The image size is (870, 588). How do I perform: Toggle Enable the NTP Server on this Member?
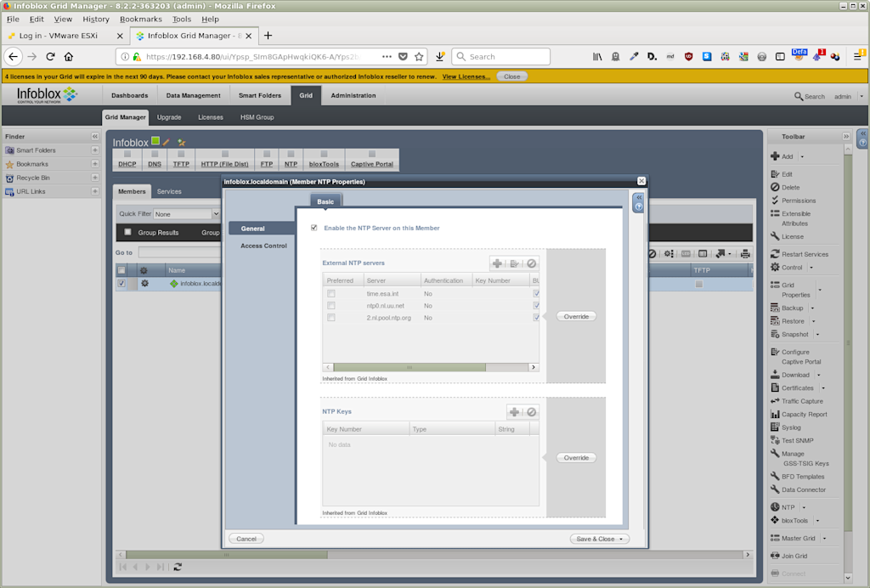(314, 228)
